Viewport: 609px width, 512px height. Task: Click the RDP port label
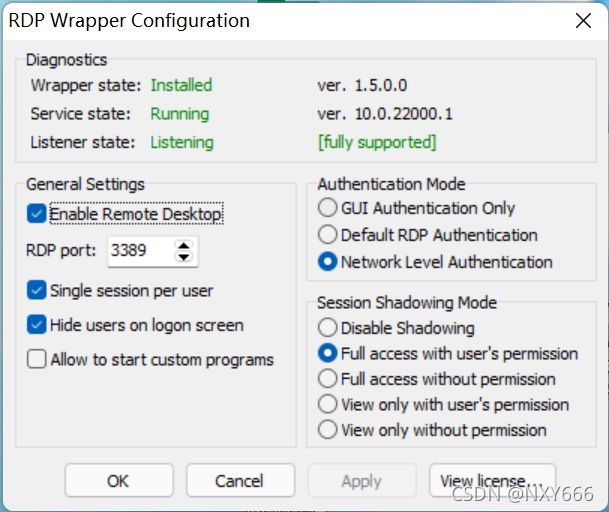pyautogui.click(x=61, y=251)
